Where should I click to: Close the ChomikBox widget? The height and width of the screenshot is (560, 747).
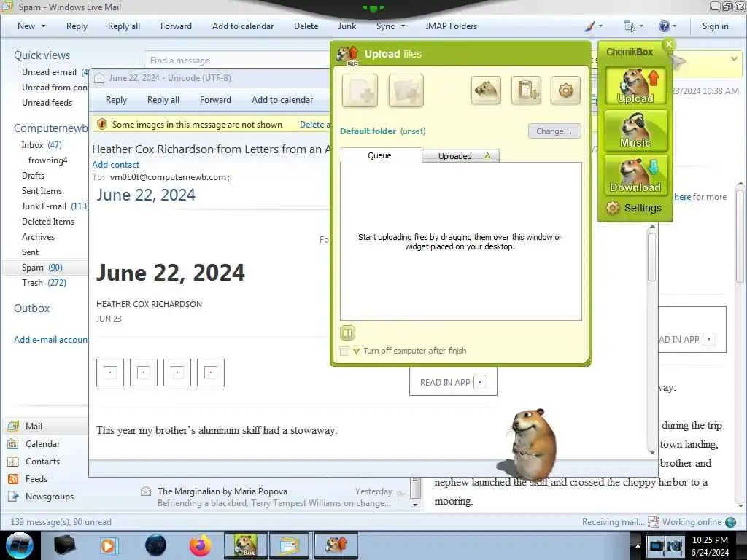tap(669, 44)
